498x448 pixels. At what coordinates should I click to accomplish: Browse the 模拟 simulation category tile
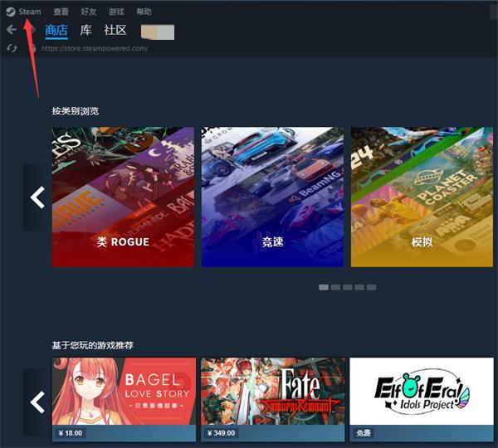(x=422, y=197)
